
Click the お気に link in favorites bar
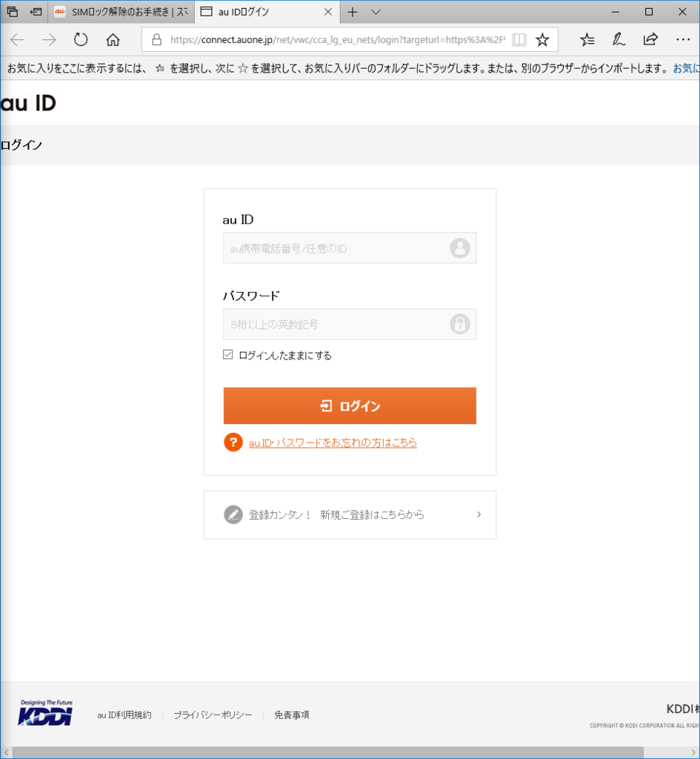(x=686, y=68)
